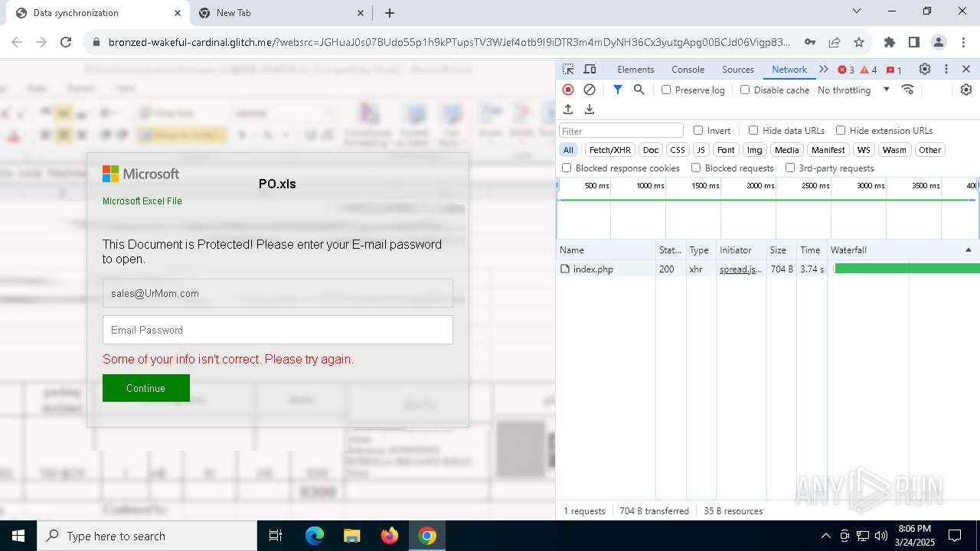Open network conditions wifi icon
The height and width of the screenshot is (551, 980).
click(x=908, y=90)
